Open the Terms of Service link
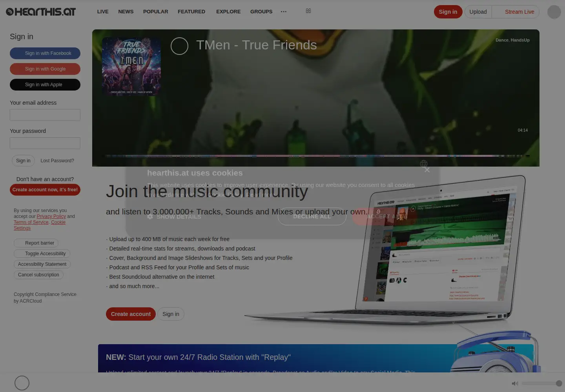 pyautogui.click(x=31, y=222)
